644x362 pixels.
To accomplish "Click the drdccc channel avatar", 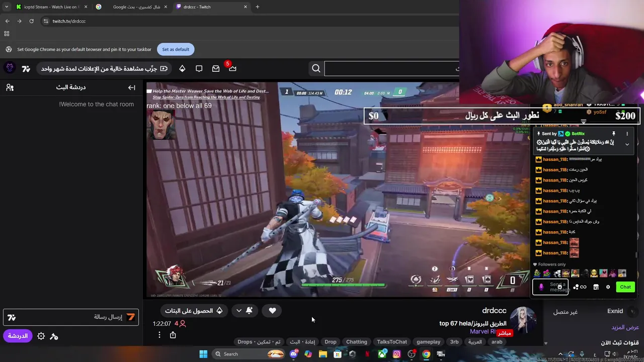I will (x=523, y=320).
